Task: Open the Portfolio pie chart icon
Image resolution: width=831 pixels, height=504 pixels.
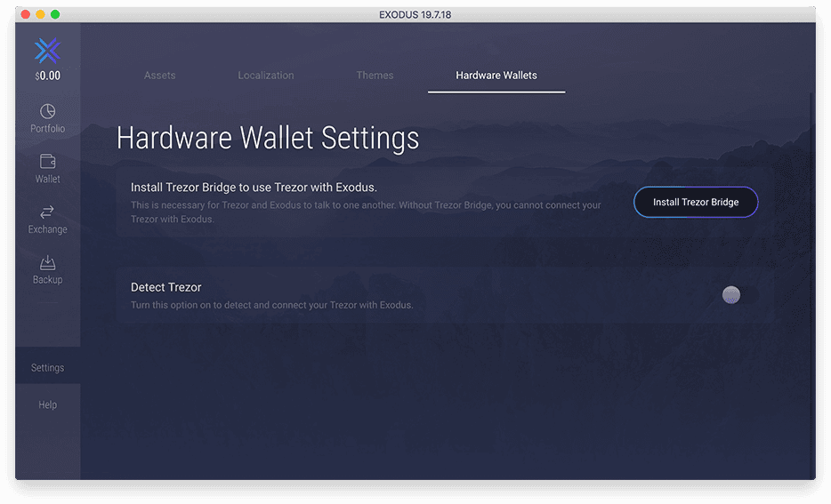Action: coord(47,111)
